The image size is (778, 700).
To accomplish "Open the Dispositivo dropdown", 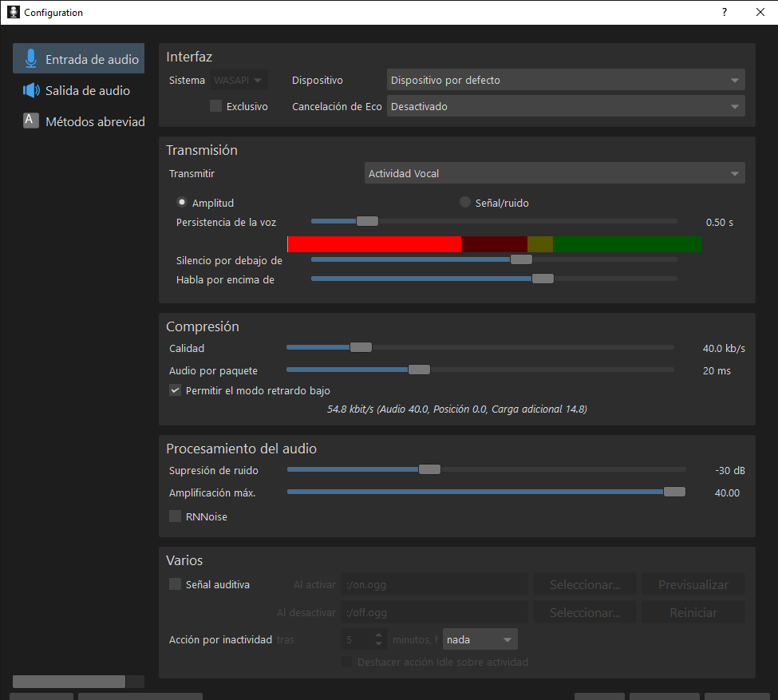I will 565,80.
